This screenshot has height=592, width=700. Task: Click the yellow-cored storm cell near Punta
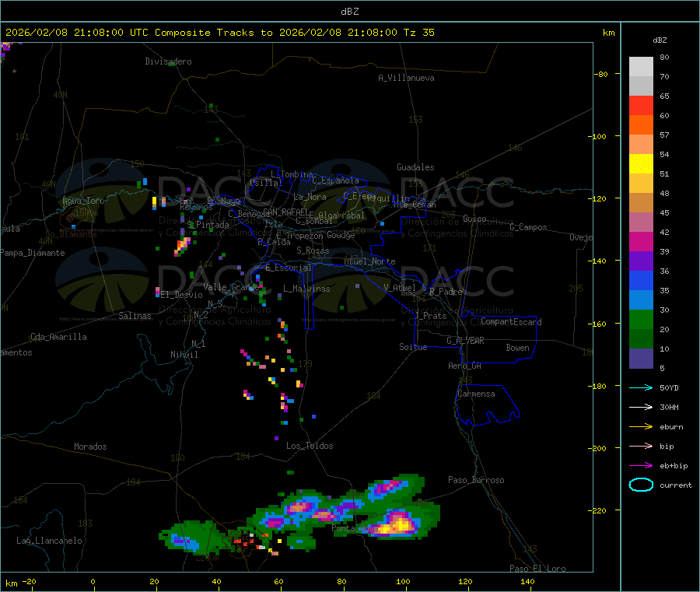point(397,524)
